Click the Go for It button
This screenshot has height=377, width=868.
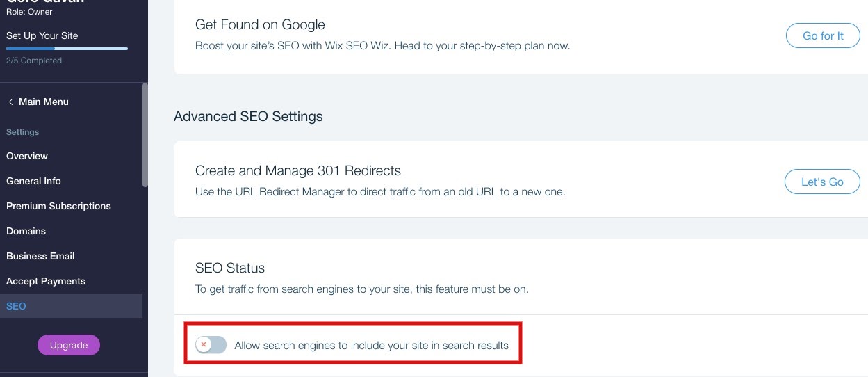pyautogui.click(x=822, y=36)
